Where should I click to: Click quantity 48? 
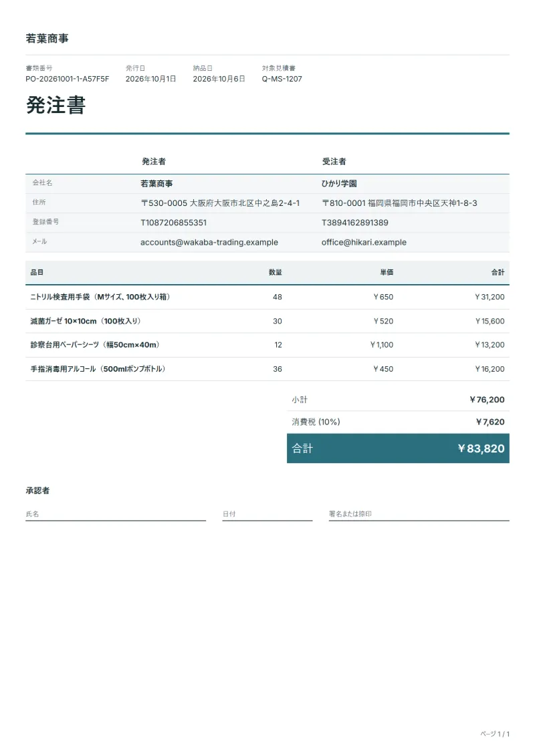pyautogui.click(x=278, y=297)
